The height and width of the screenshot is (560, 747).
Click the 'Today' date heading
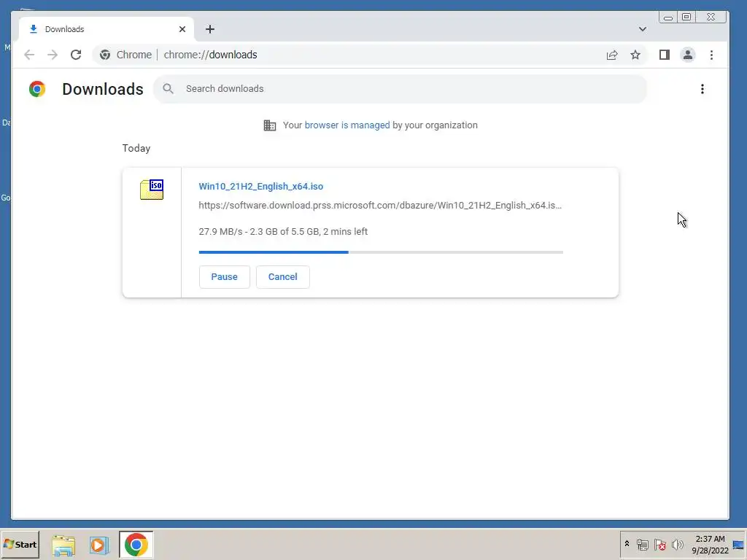point(136,148)
